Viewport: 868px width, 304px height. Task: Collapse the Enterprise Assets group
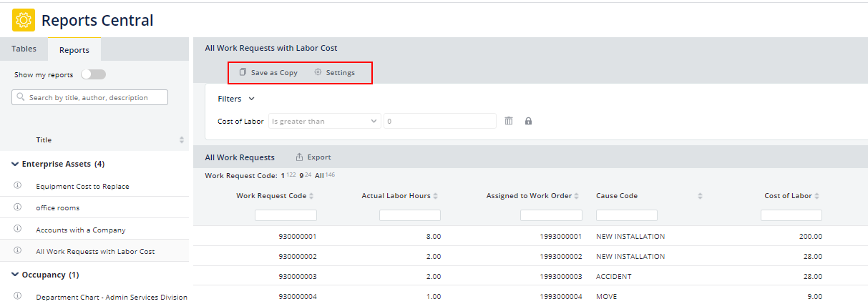(x=16, y=164)
